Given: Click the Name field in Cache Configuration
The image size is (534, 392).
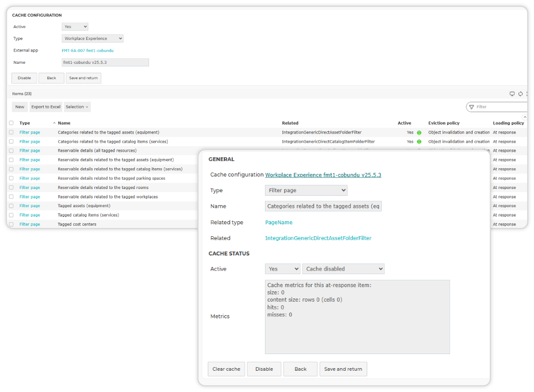Looking at the screenshot, I should (105, 63).
